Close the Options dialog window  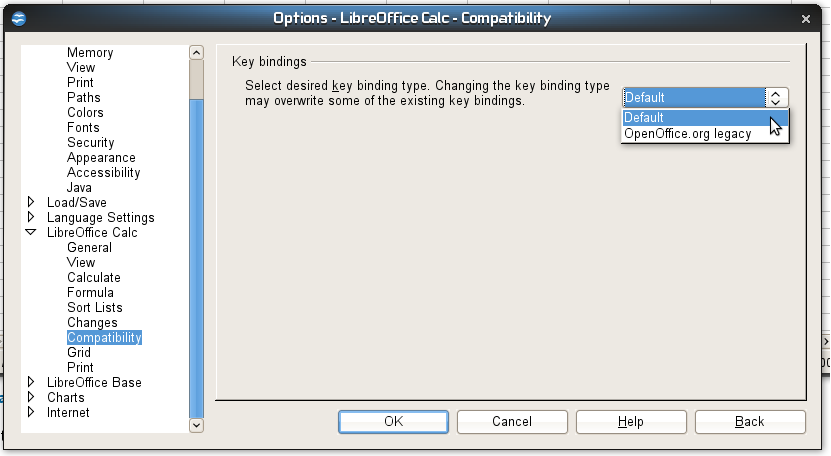point(806,18)
